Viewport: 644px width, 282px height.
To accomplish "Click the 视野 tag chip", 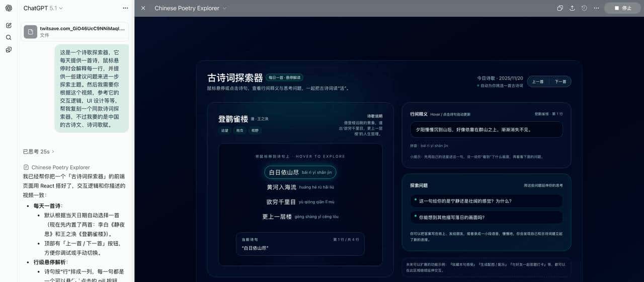I will (x=255, y=130).
